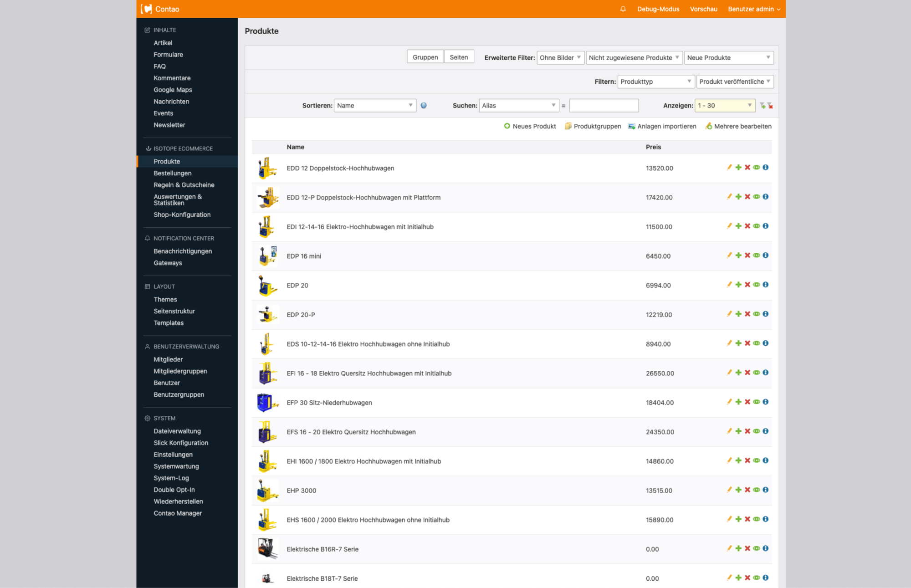Toggle visibility eye for EDP 20-P
Viewport: 911px width, 588px height.
757,314
